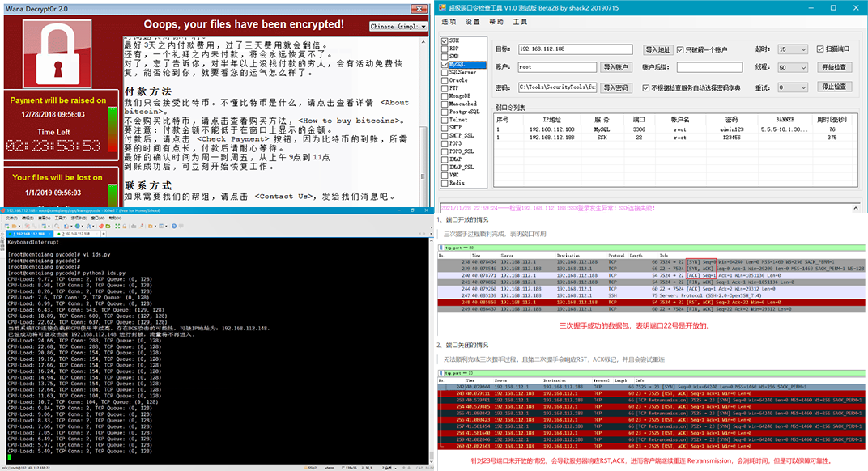Enable the Telnet service checkbox
The image size is (868, 471).
[x=445, y=121]
